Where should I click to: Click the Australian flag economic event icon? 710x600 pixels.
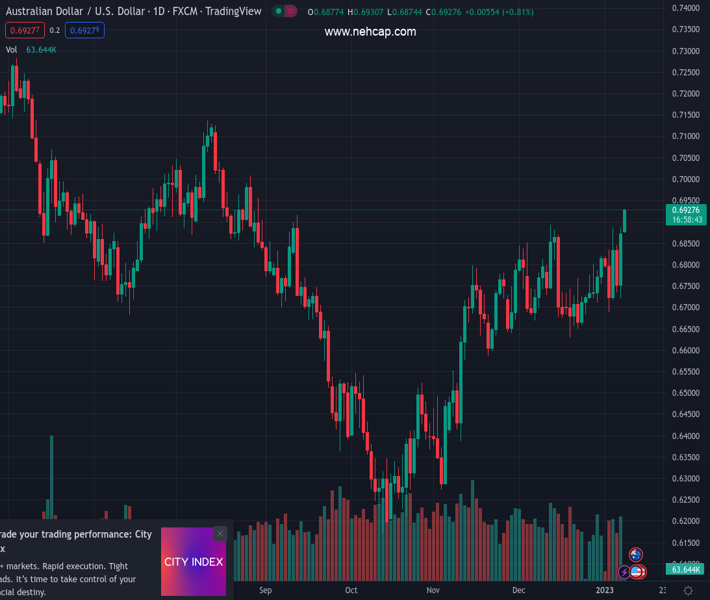tap(636, 555)
